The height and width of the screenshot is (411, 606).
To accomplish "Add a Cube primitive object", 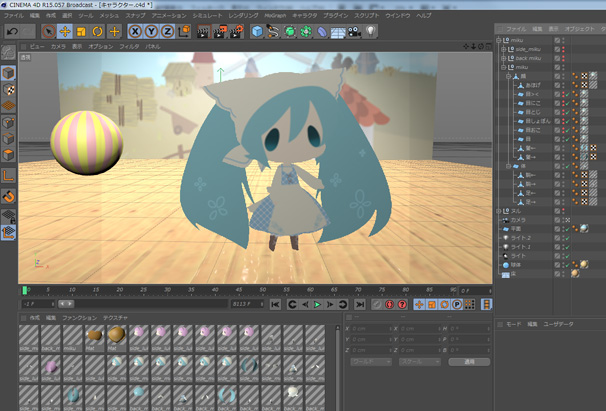I will click(x=257, y=31).
